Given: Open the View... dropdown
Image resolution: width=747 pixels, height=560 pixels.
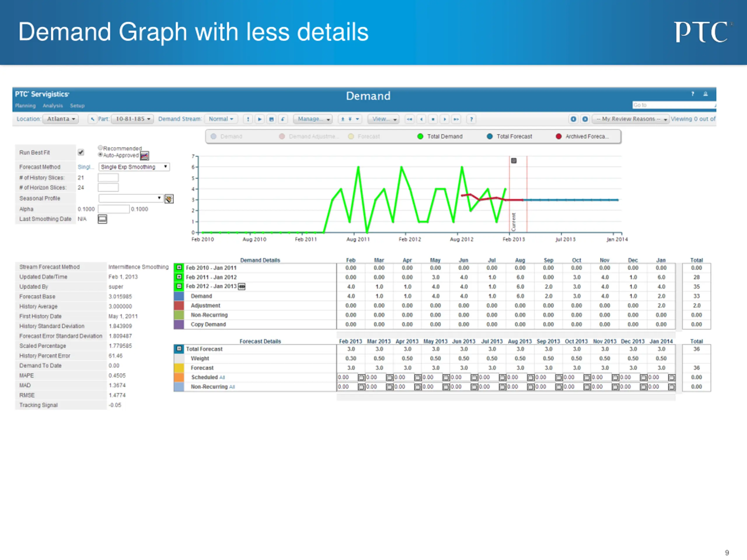Looking at the screenshot, I should [x=384, y=119].
